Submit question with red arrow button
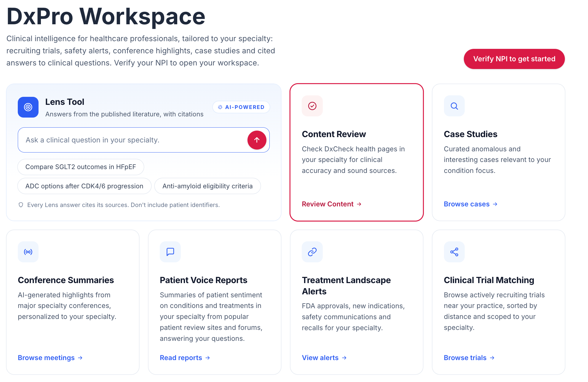Image resolution: width=588 pixels, height=382 pixels. click(257, 140)
